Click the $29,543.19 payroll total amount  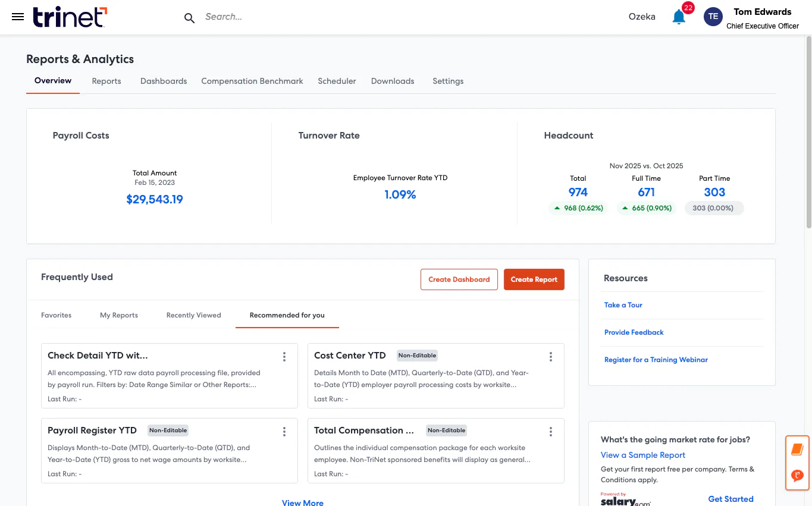tap(155, 199)
